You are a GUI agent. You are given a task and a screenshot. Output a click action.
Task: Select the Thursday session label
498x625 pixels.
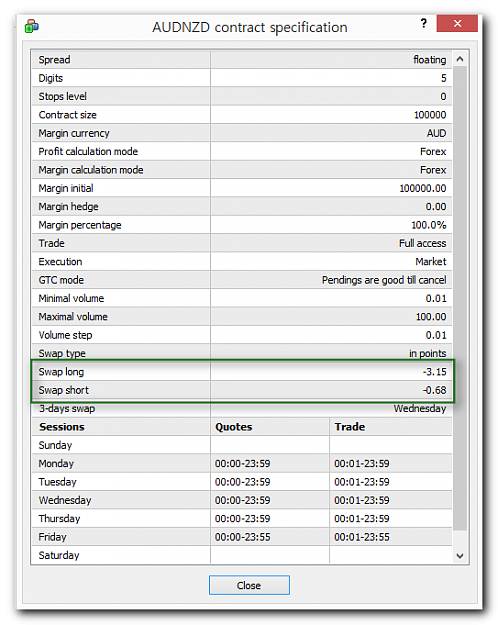(59, 518)
